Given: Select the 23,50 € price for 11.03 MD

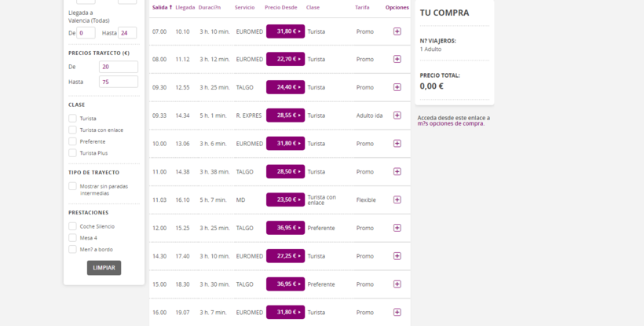Looking at the screenshot, I should coord(285,200).
